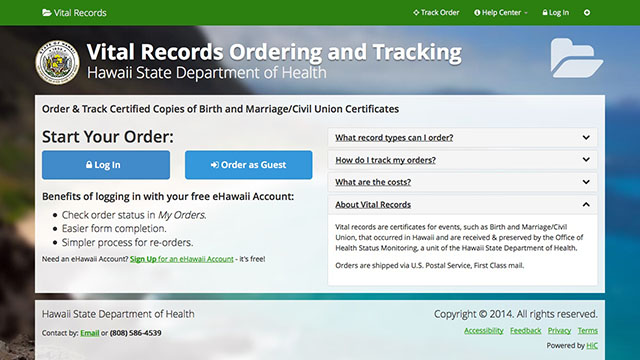Click the large folder icon in header
640x360 pixels.
pos(576,58)
